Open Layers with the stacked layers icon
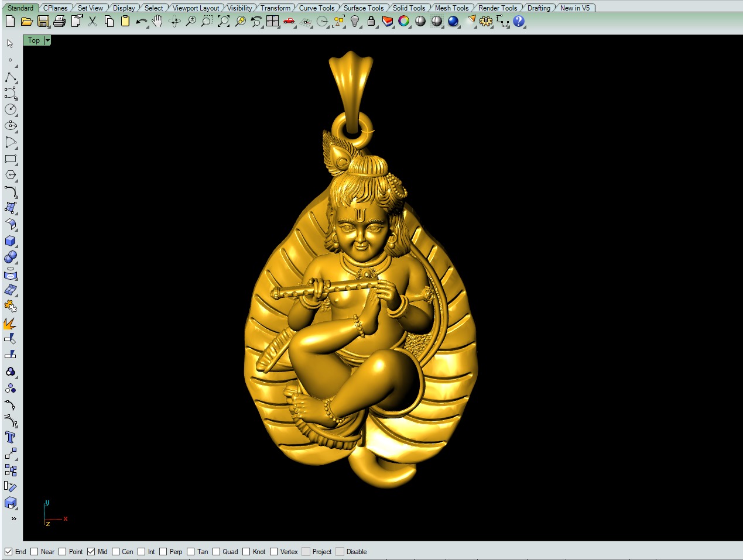This screenshot has width=743, height=560. [x=388, y=22]
